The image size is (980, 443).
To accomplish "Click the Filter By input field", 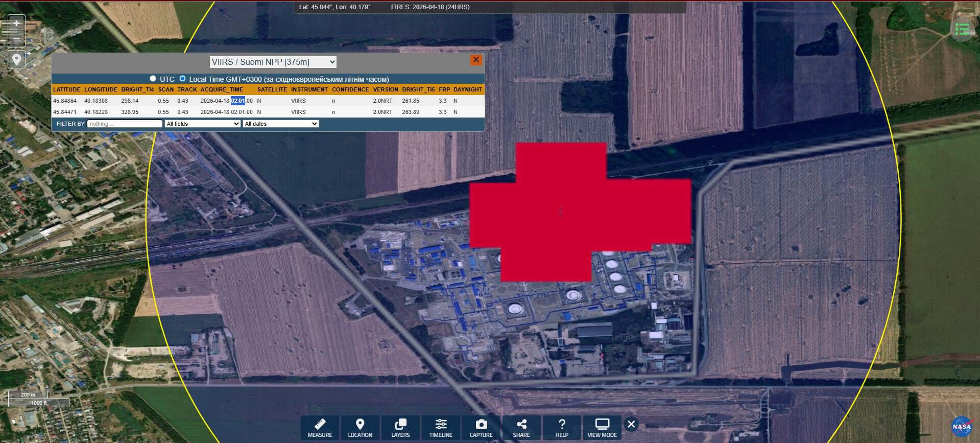I will tap(125, 124).
